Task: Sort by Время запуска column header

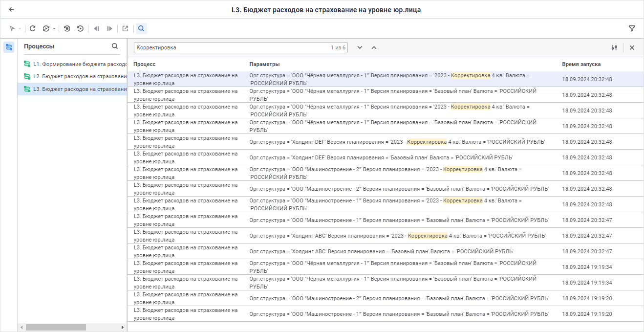Action: click(581, 65)
